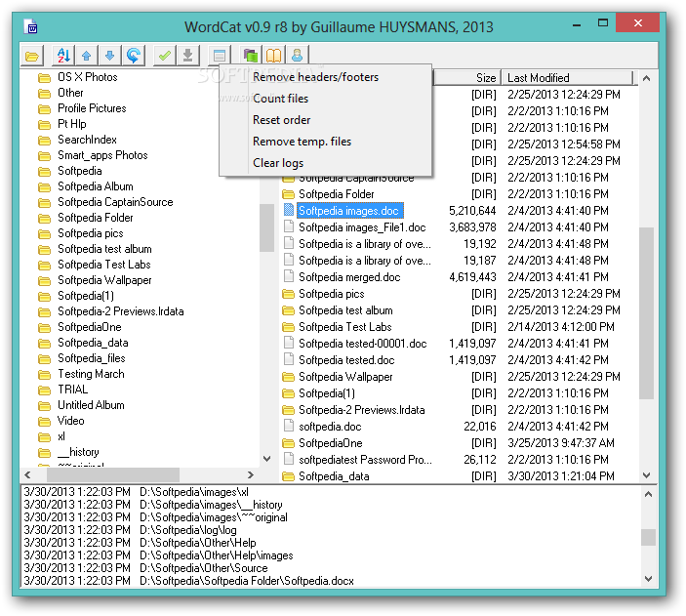Viewport: 686px width, 616px height.
Task: Select Softpedia CaptainSource in left tree
Action: tap(115, 202)
